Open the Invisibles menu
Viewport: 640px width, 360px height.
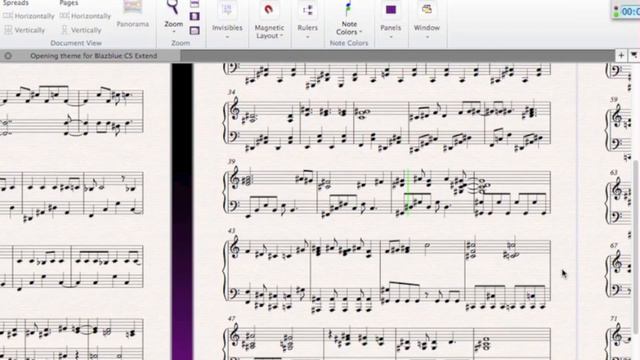click(227, 20)
